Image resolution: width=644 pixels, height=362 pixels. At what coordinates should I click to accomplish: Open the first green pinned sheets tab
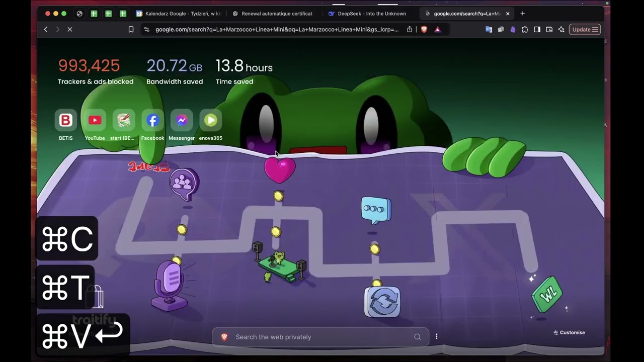[x=94, y=14]
